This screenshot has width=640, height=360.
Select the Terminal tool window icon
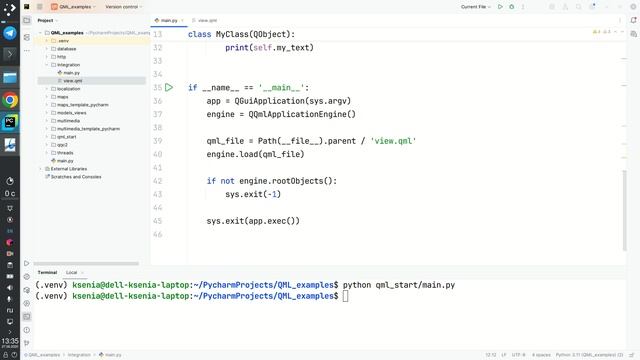click(27, 317)
